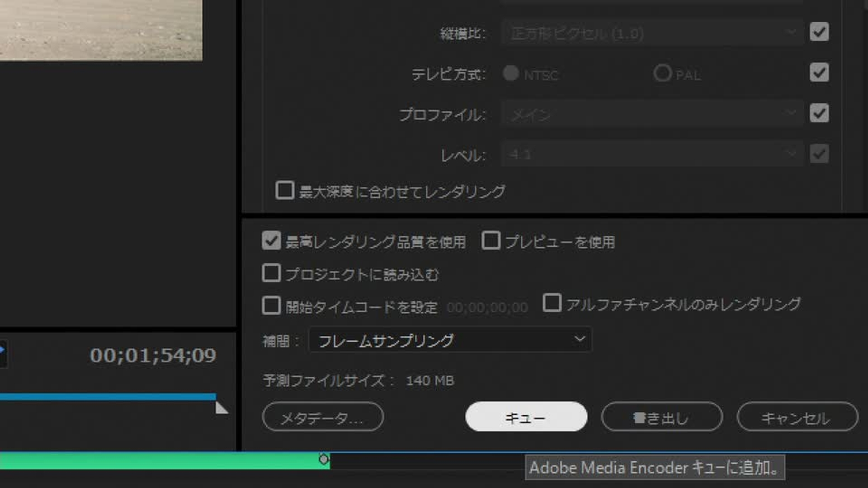Screen dimensions: 868x488
Task: Toggle the 縦横比 match-source checkbox
Action: pyautogui.click(x=819, y=32)
